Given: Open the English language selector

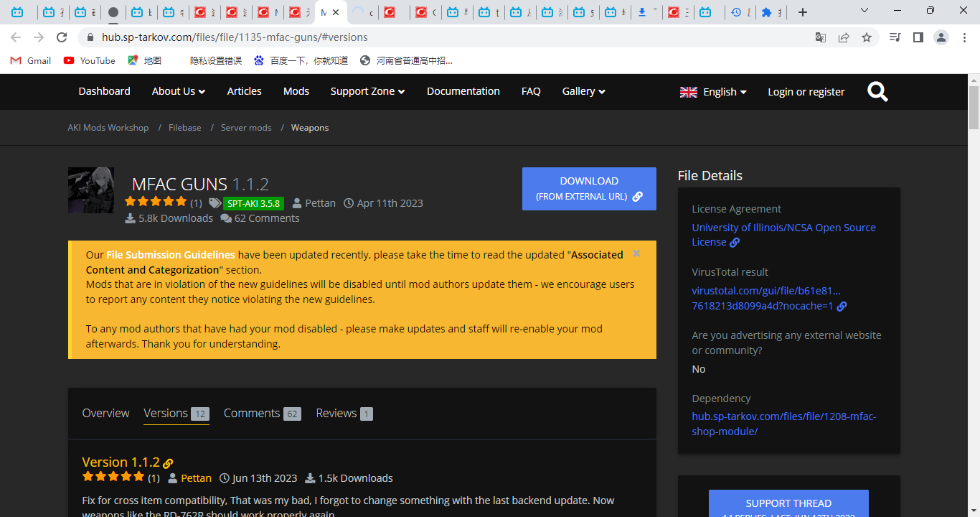Looking at the screenshot, I should (x=713, y=92).
